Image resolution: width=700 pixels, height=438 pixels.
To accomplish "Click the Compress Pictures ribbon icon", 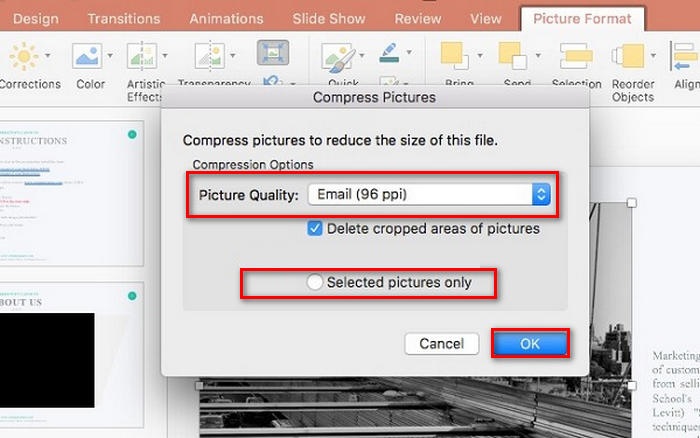I will pos(273,53).
